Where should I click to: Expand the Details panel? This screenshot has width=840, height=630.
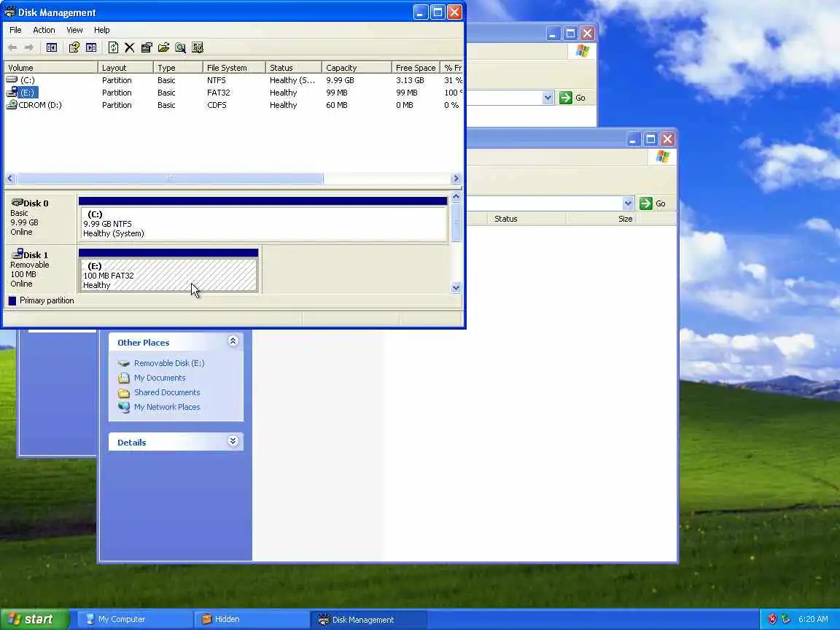(233, 441)
